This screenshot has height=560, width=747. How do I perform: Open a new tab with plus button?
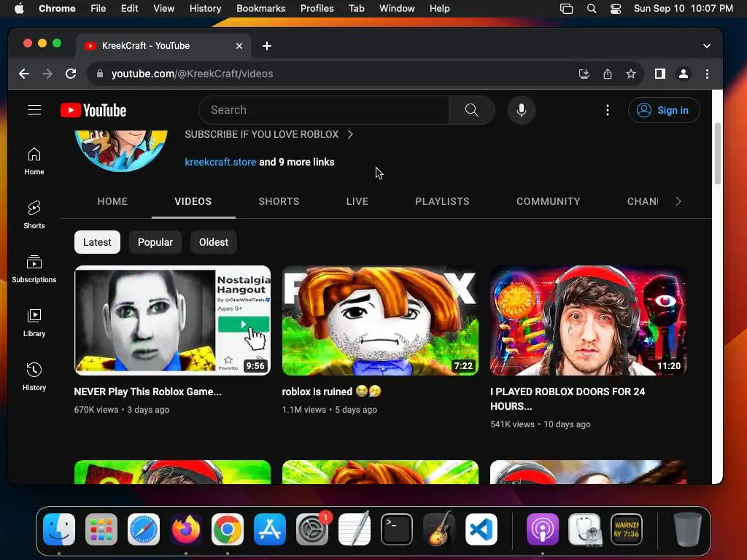267,46
